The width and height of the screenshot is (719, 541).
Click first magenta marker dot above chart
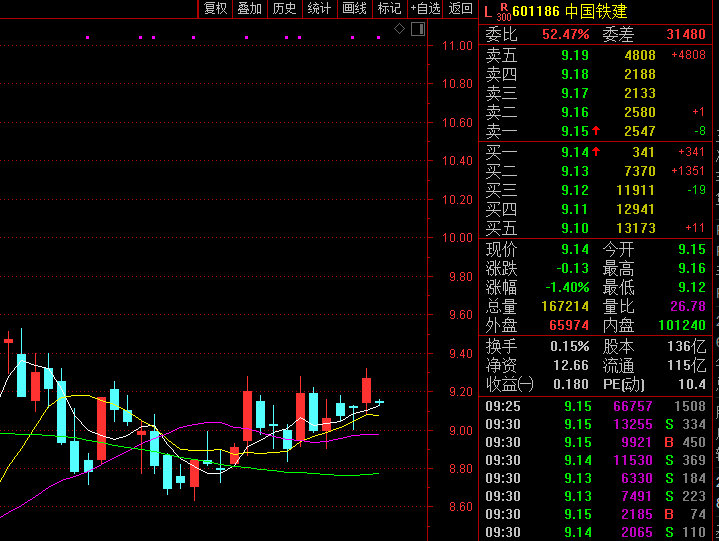coord(88,38)
